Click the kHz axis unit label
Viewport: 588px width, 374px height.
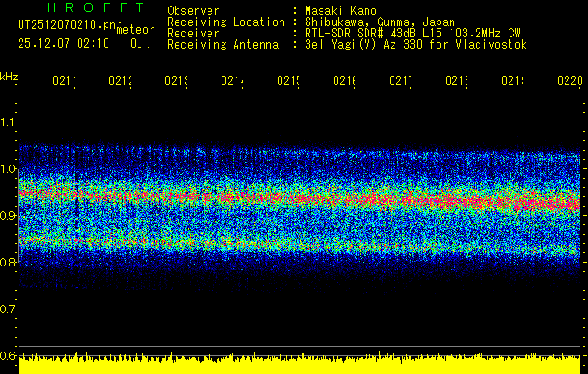coord(8,77)
